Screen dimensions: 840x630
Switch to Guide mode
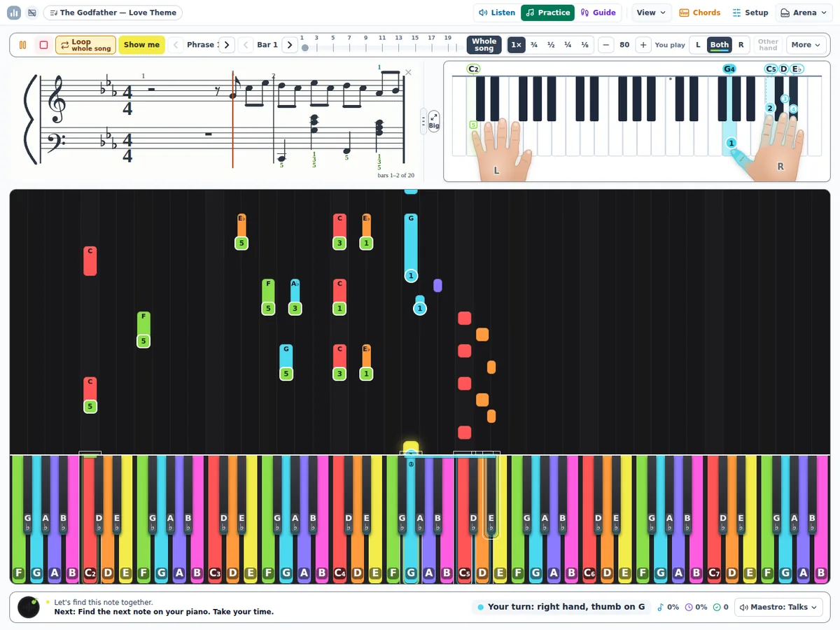(x=598, y=13)
